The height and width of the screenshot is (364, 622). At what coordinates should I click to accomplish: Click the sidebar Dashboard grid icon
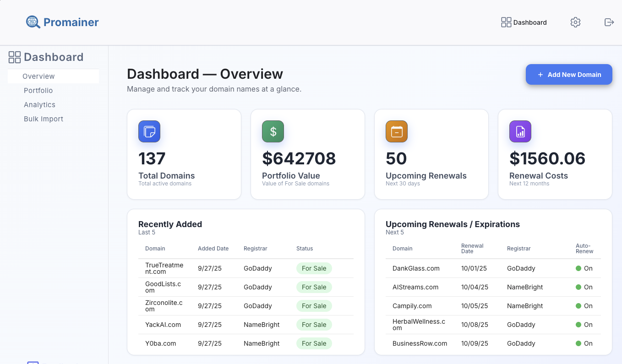15,57
